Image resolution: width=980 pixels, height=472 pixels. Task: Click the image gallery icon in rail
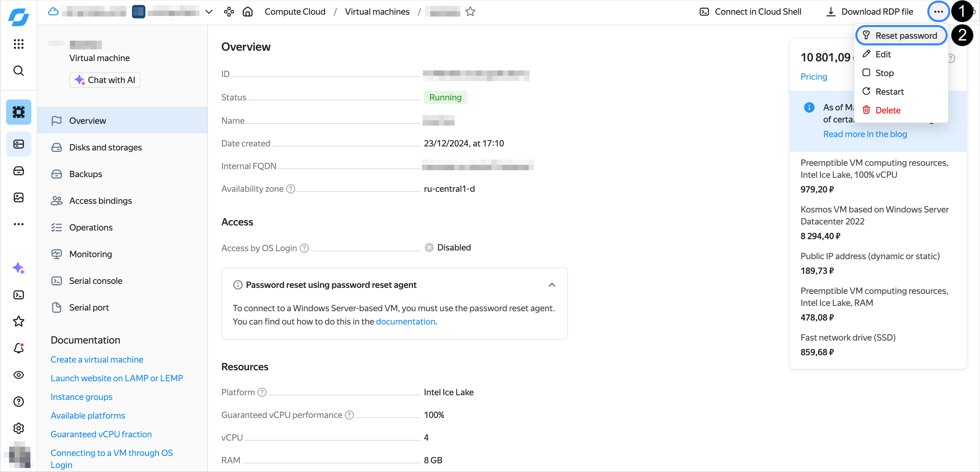click(18, 197)
